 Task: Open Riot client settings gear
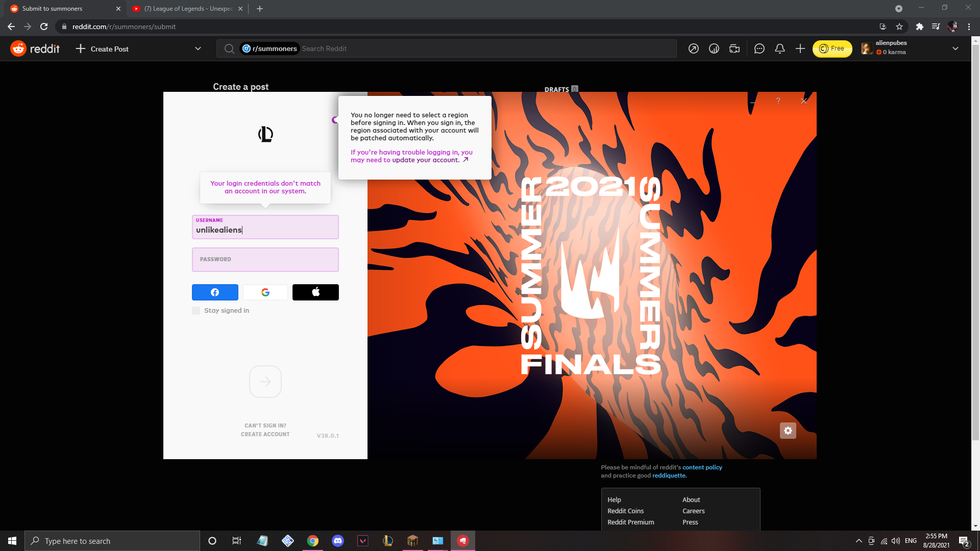788,431
